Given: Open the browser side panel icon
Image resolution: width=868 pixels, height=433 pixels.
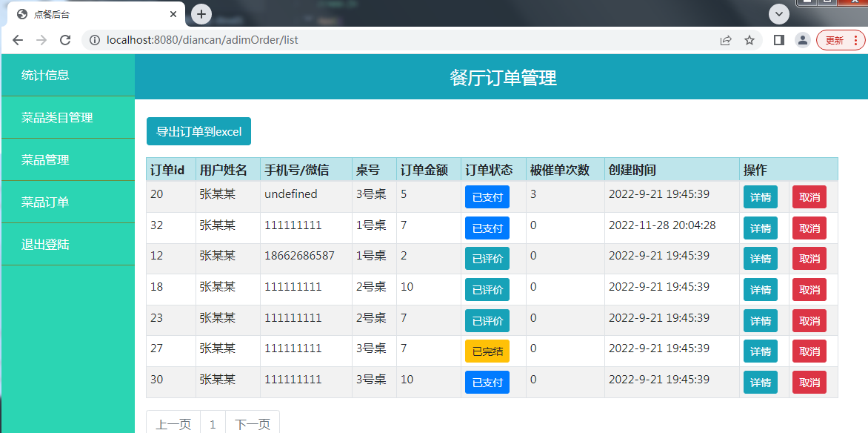Looking at the screenshot, I should click(778, 40).
